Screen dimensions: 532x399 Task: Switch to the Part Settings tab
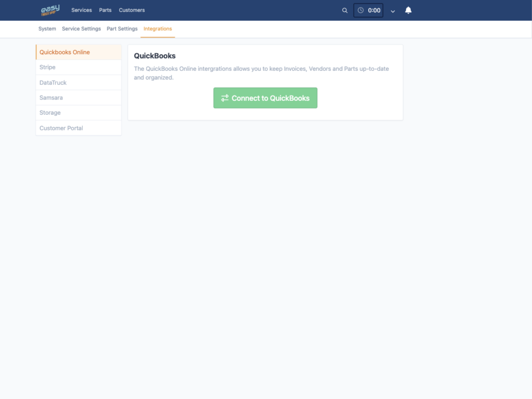(122, 29)
